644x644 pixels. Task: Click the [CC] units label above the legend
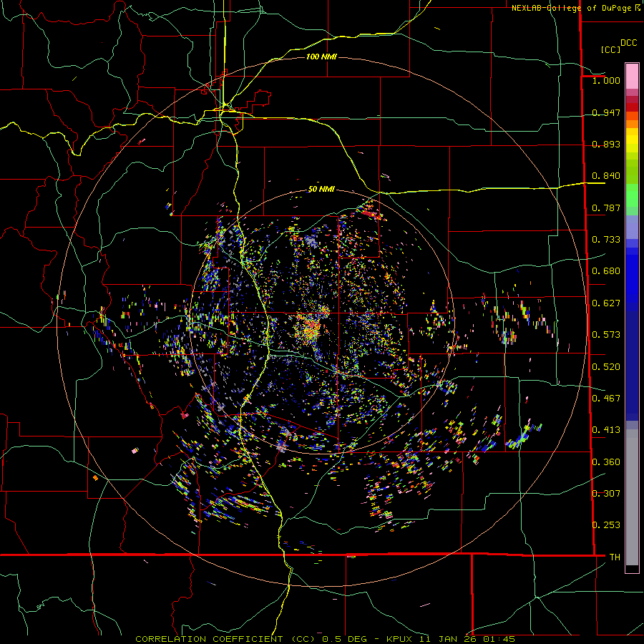tap(611, 49)
